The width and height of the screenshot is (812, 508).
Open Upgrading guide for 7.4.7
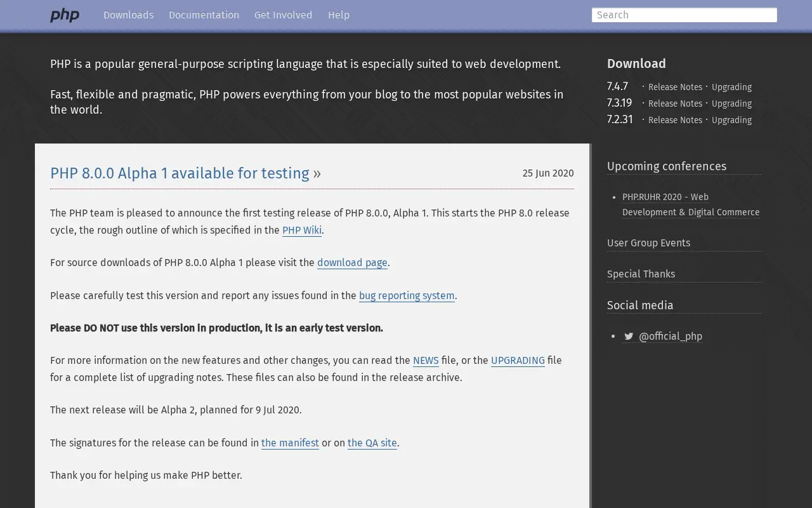(731, 87)
